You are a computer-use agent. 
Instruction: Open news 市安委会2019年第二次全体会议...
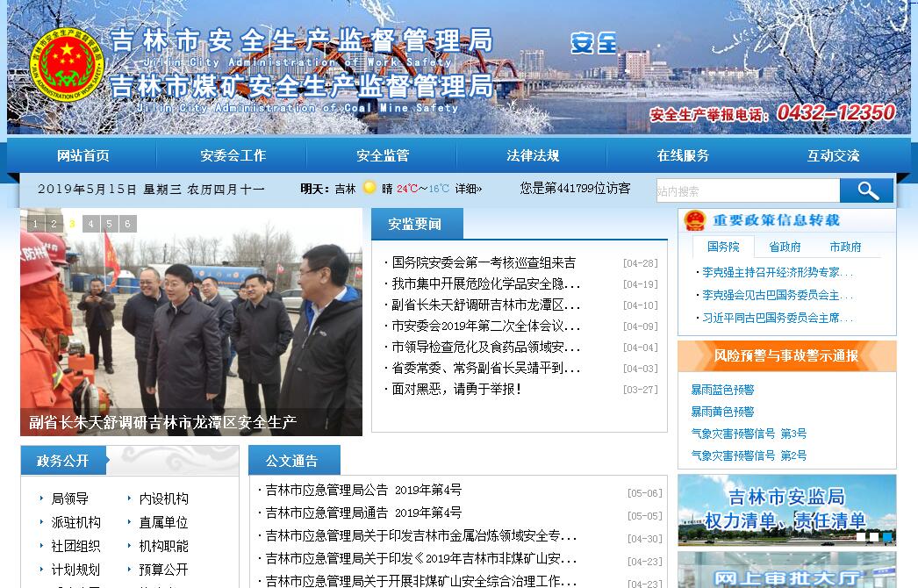(x=486, y=326)
